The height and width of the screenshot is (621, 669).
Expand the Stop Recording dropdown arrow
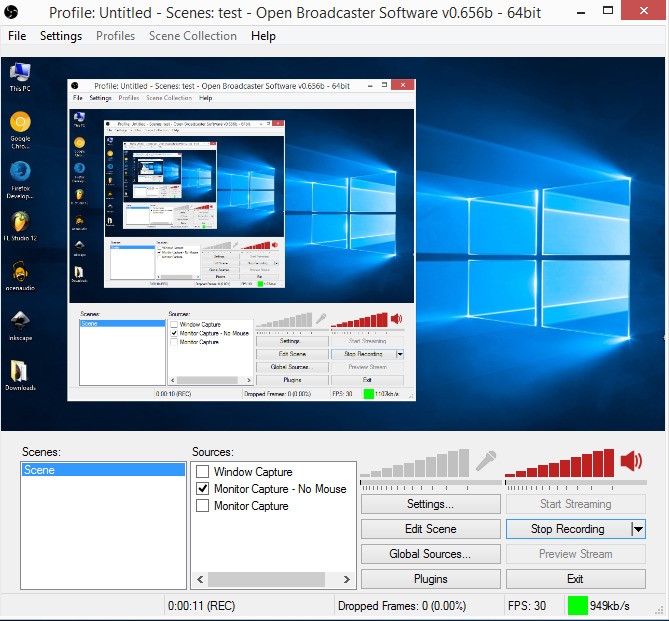click(638, 529)
